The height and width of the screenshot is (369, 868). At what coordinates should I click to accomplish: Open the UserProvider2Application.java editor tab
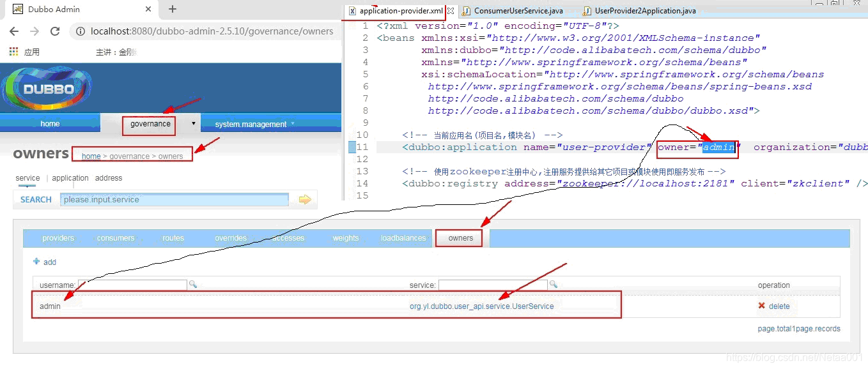[x=639, y=11]
